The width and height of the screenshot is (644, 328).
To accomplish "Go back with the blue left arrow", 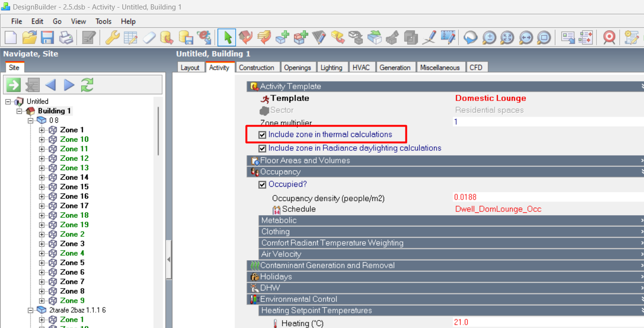I will tap(51, 85).
